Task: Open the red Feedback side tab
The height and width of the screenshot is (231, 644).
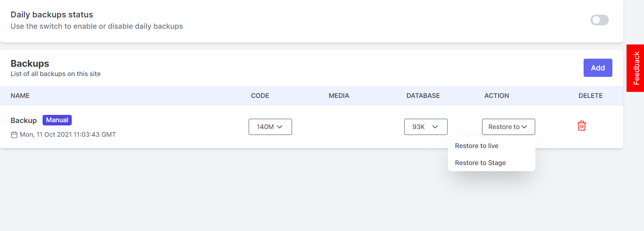Action: [635, 68]
